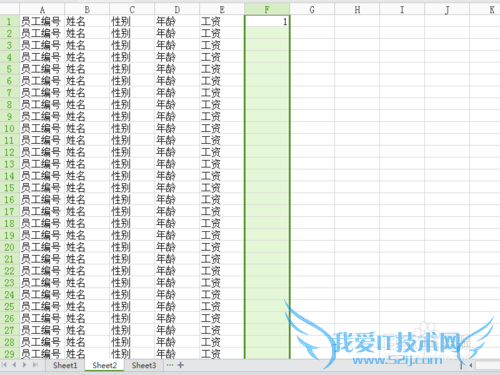Click 工资 in row 3

(x=211, y=45)
